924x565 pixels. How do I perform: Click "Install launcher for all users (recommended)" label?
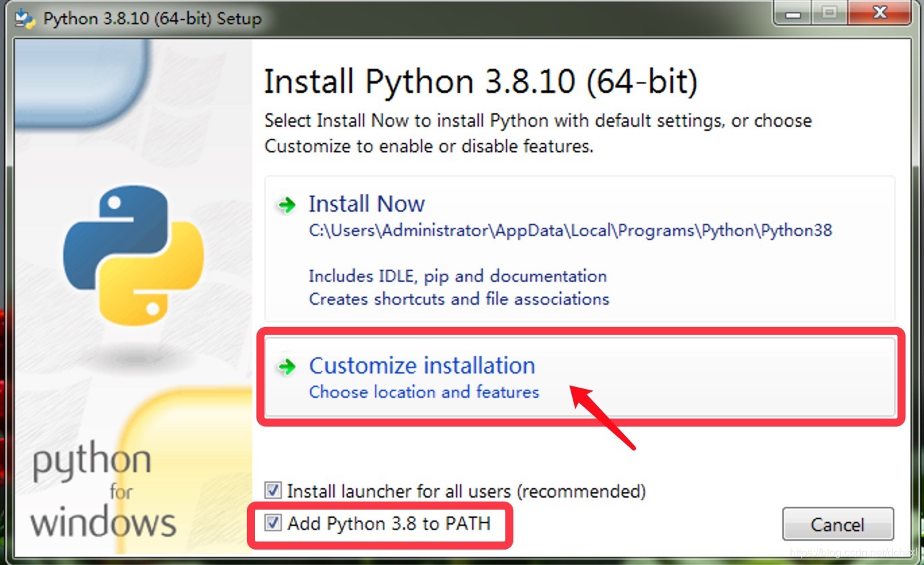pos(466,491)
